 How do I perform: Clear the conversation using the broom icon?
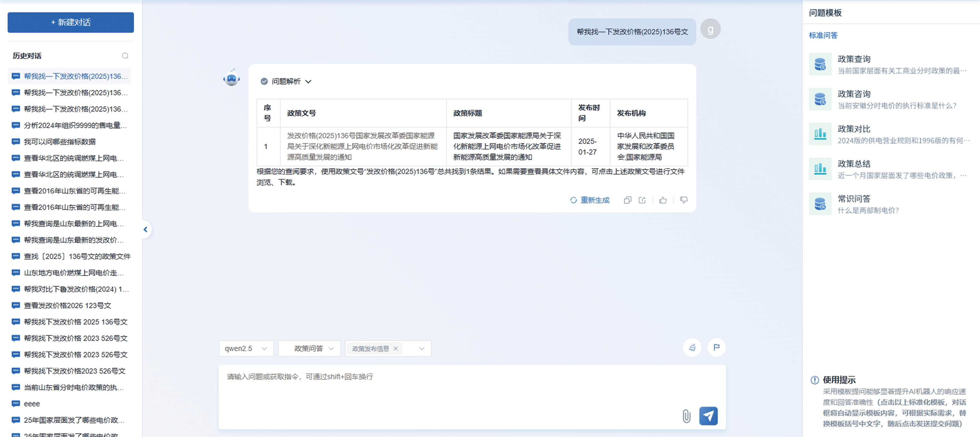[x=692, y=347]
